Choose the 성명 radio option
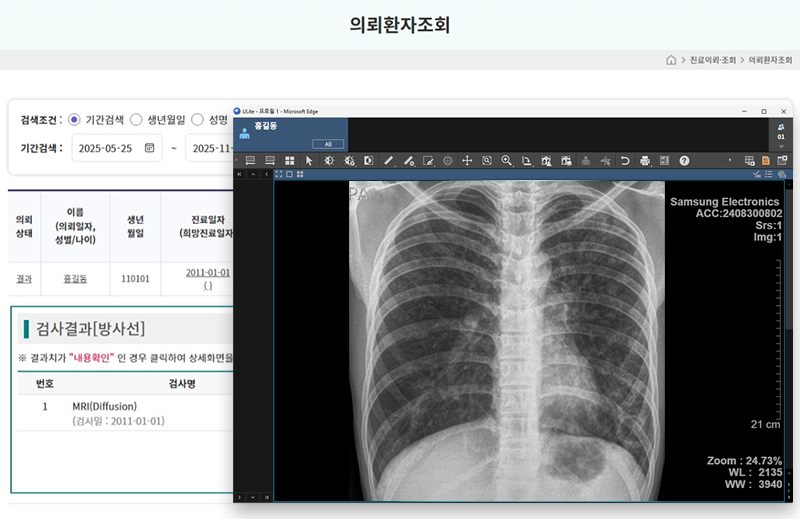This screenshot has width=800, height=520. tap(197, 119)
